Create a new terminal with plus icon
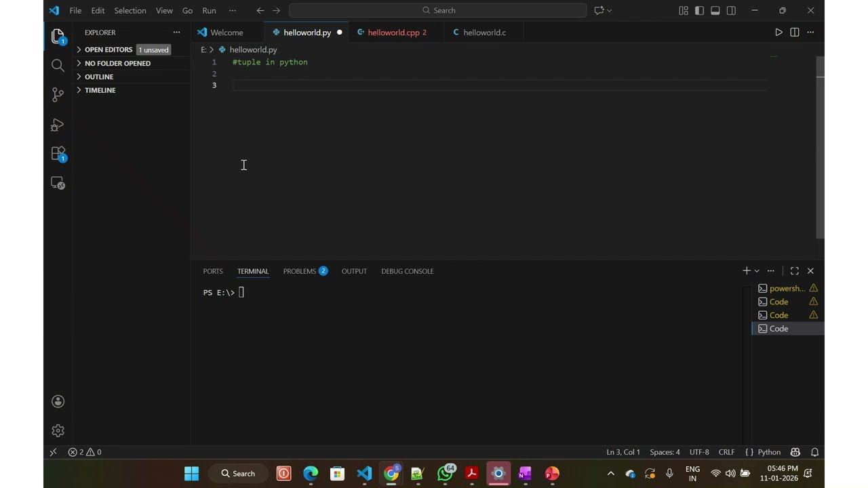Image resolution: width=868 pixels, height=488 pixels. click(747, 270)
